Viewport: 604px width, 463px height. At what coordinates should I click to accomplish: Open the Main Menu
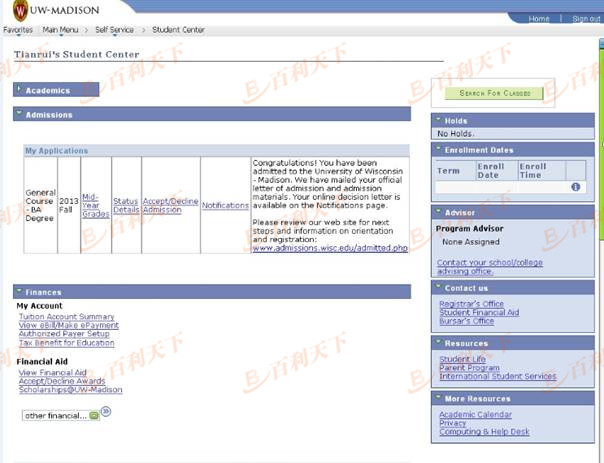pyautogui.click(x=60, y=30)
